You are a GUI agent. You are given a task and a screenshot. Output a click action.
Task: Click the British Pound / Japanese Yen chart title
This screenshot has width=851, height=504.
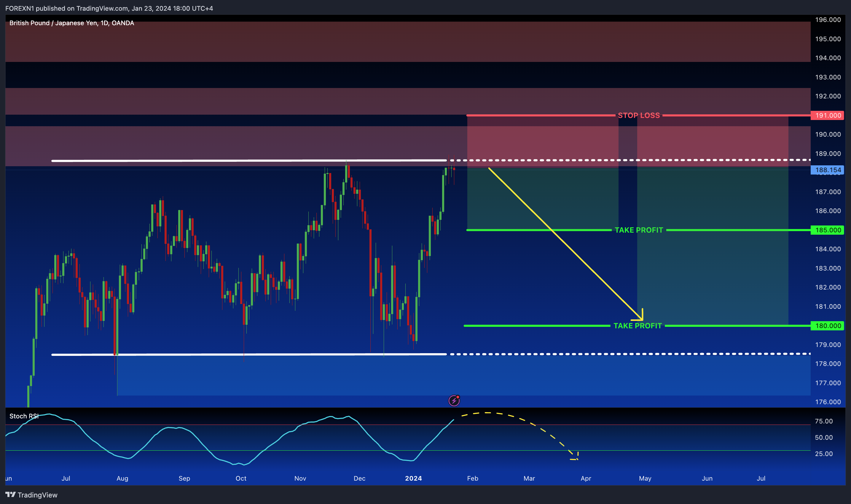point(72,23)
